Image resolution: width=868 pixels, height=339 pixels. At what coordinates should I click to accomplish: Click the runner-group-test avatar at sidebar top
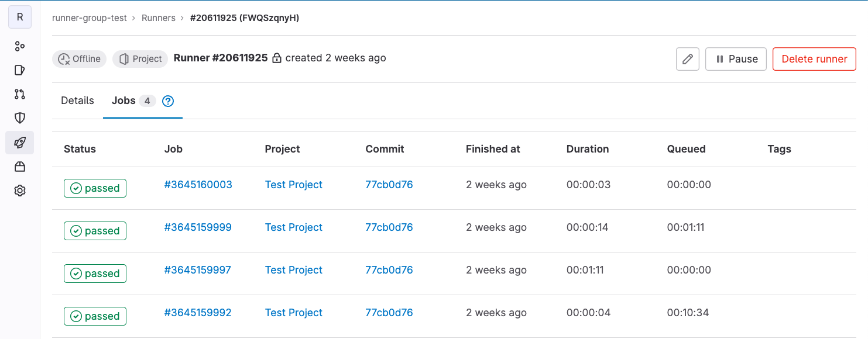[x=19, y=17]
